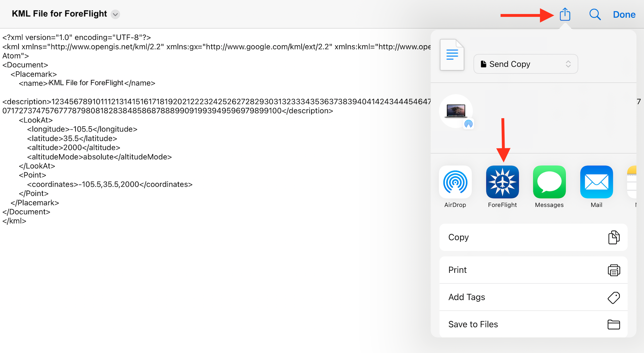Choose Copy from the share actions
The image size is (644, 353).
pos(533,237)
